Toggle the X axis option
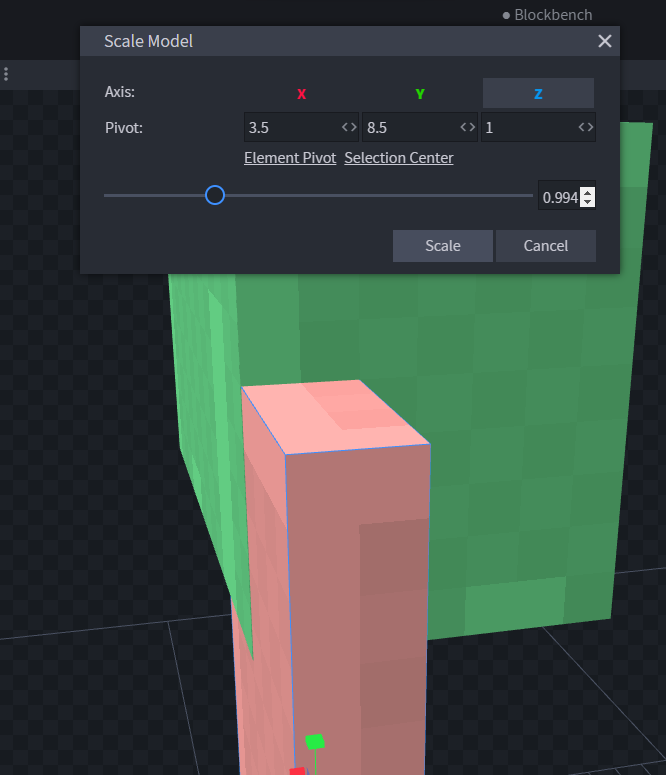 click(x=302, y=93)
